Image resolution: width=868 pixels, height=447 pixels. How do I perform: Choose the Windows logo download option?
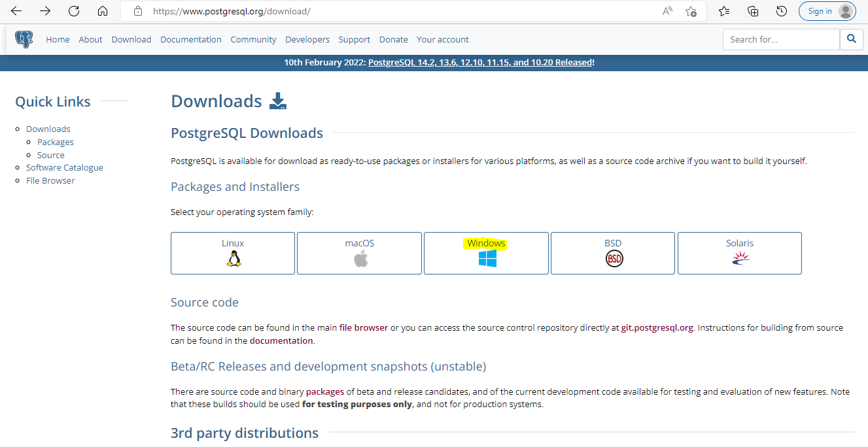(487, 259)
